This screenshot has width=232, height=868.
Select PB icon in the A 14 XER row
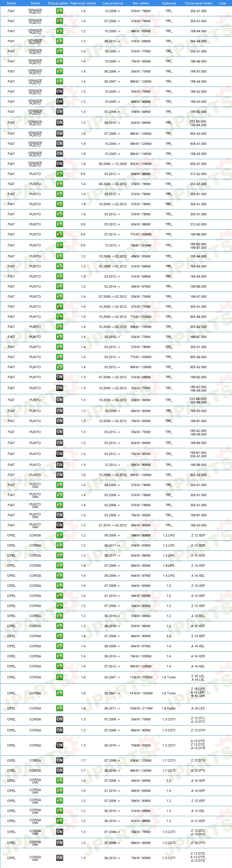tap(59, 656)
